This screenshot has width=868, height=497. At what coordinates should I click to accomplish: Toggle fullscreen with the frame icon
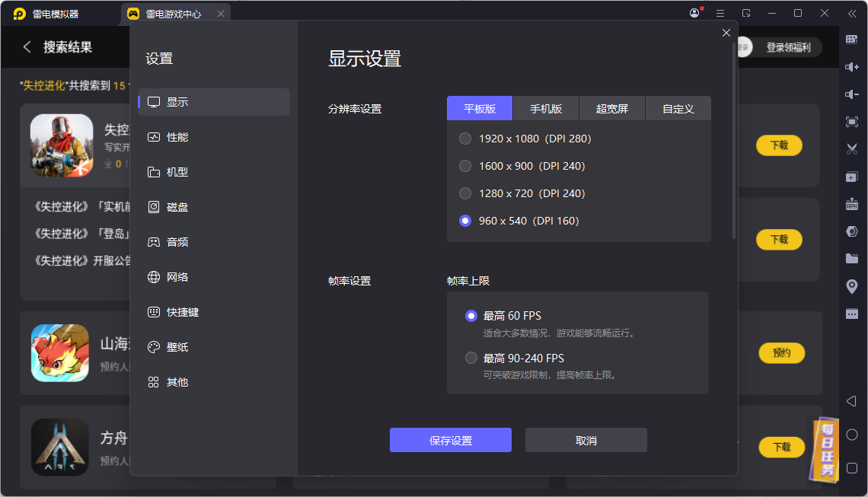852,121
